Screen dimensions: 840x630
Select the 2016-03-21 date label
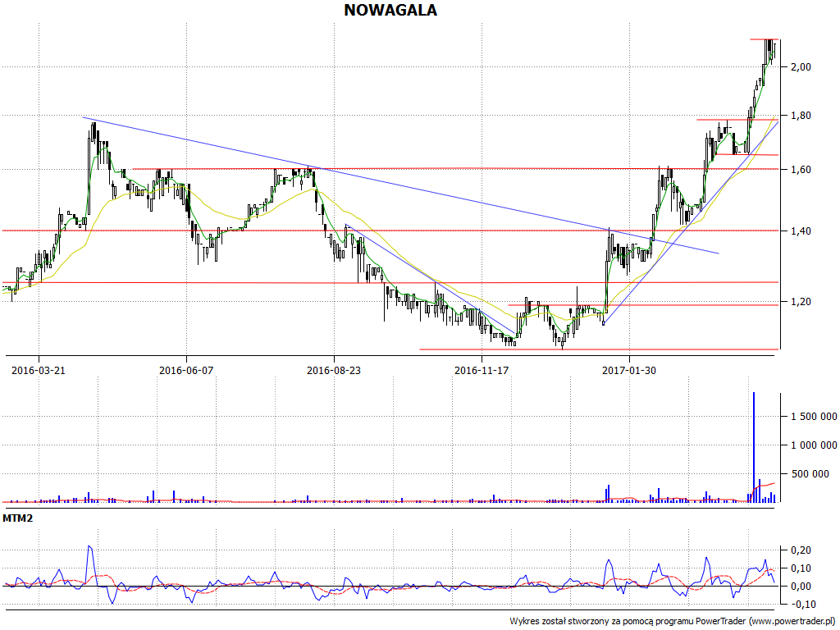click(x=39, y=370)
